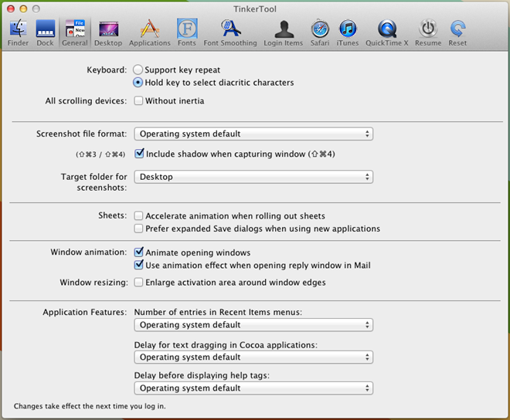Click the 'Keyboard:' label
Screen dimensions: 510x420
pos(107,70)
